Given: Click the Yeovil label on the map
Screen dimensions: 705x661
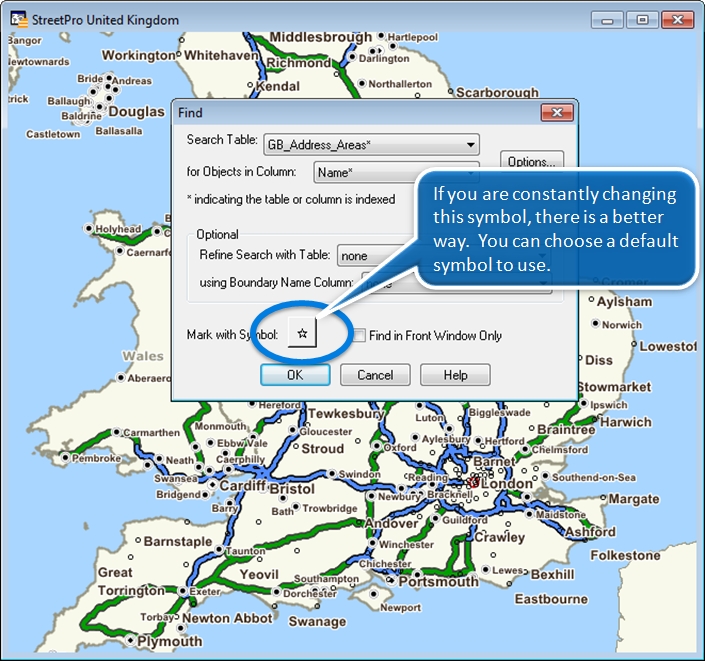Looking at the screenshot, I should [x=259, y=575].
